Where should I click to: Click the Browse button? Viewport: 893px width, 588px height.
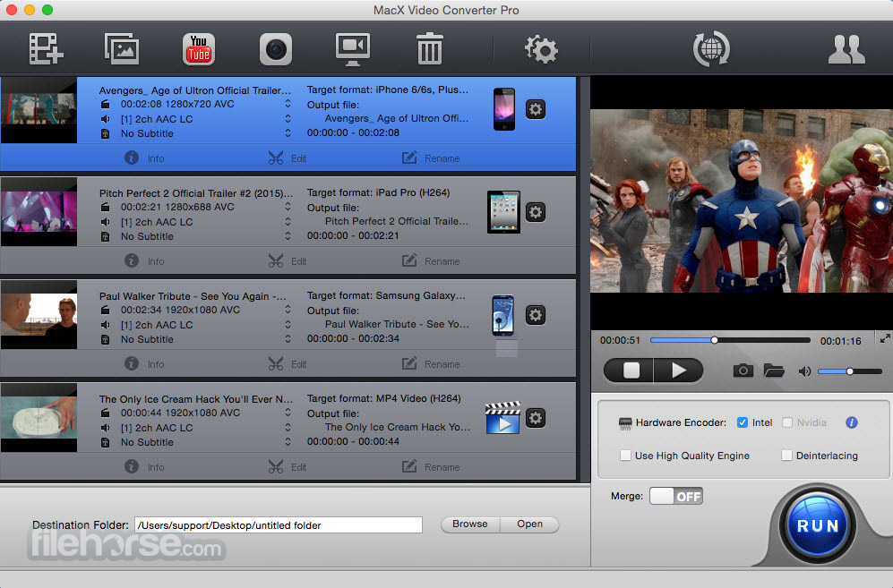470,524
